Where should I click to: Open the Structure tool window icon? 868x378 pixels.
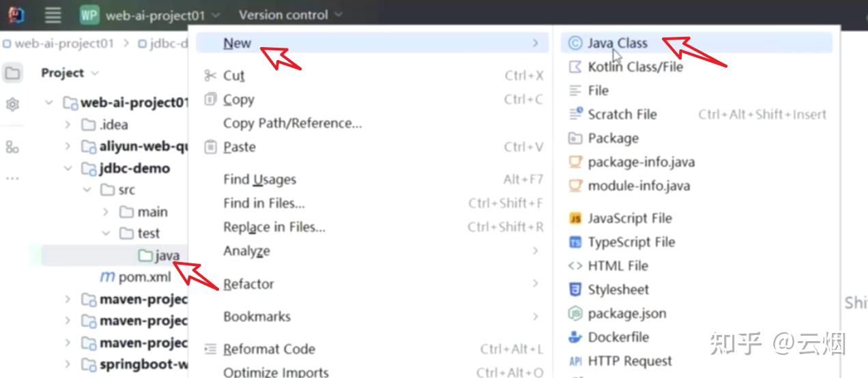[12, 147]
